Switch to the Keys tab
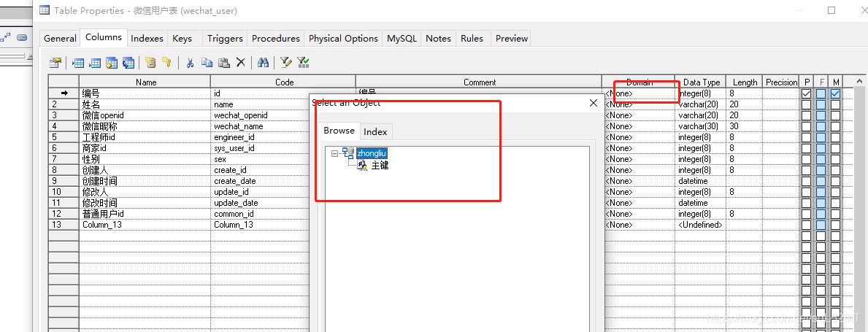This screenshot has width=868, height=332. (182, 38)
